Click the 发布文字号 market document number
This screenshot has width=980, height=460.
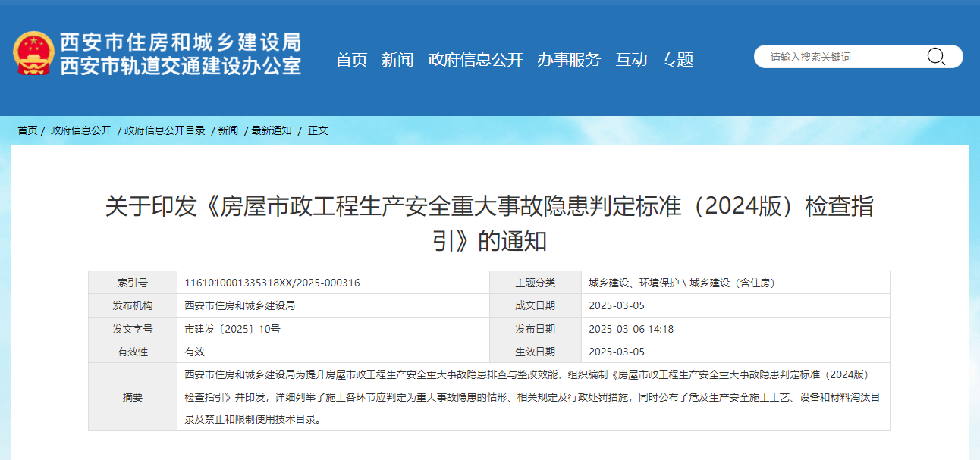coord(232,328)
